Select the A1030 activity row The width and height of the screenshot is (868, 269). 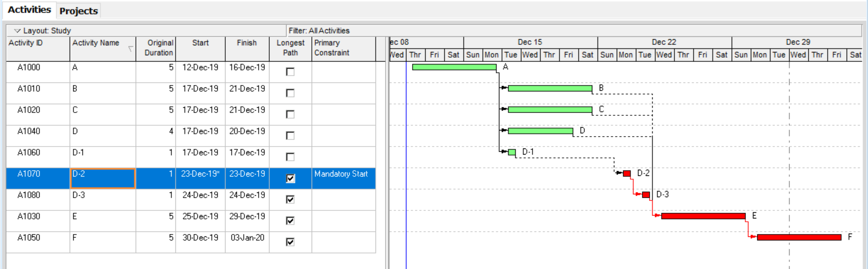click(29, 217)
